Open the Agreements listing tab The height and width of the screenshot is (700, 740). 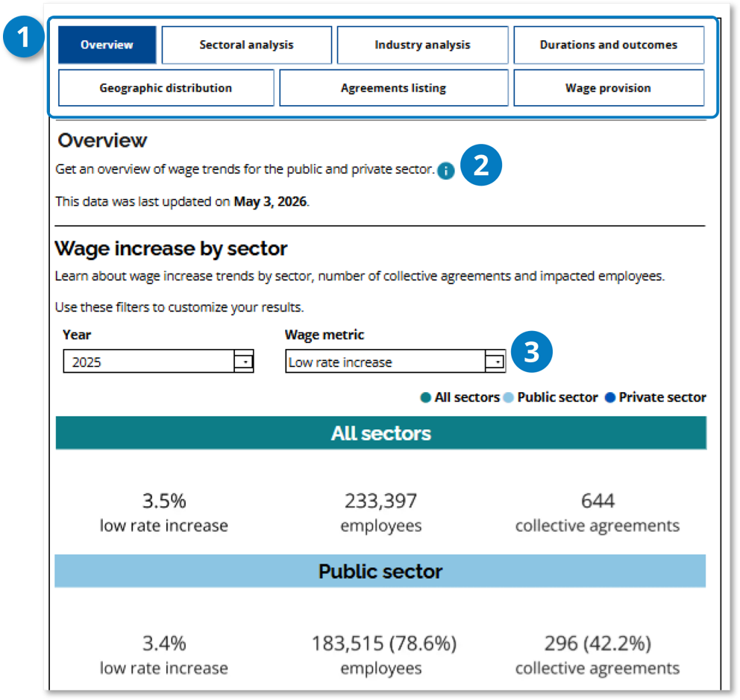[394, 88]
